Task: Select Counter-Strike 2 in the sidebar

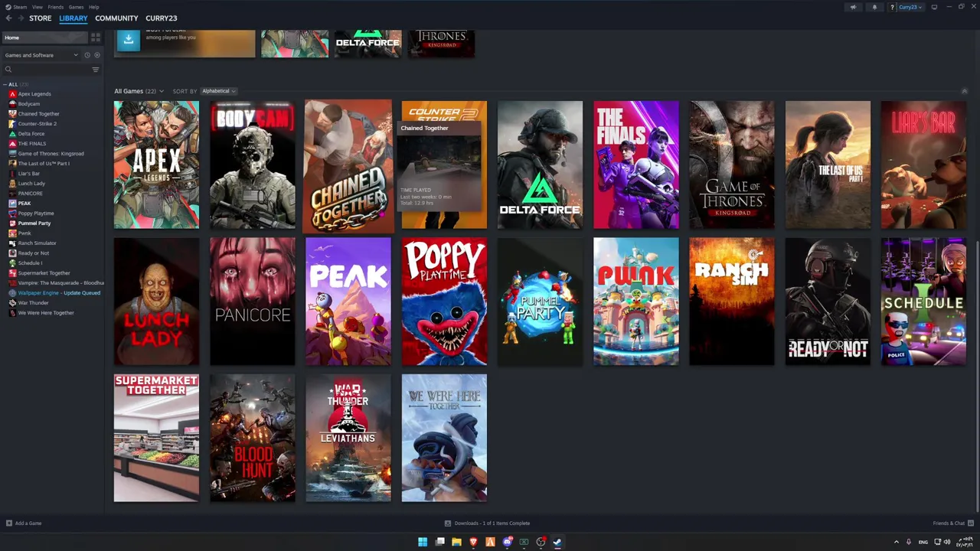Action: pos(38,124)
